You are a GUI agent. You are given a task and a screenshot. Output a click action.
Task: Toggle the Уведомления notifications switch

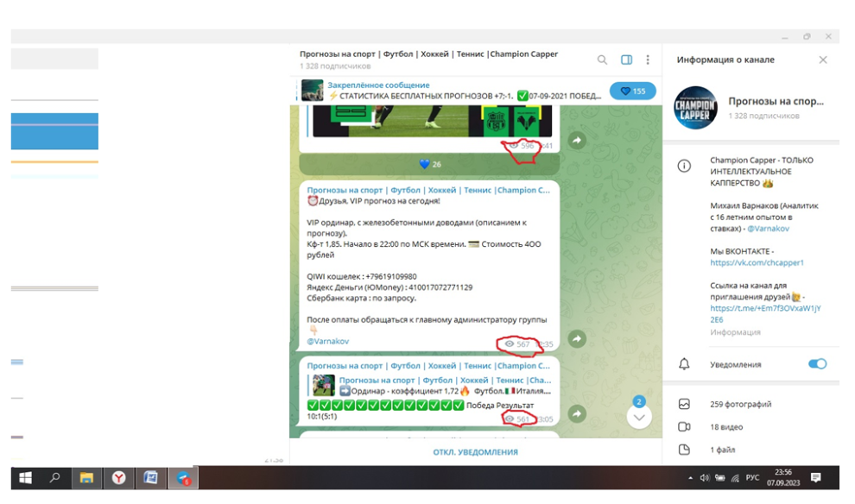tap(817, 364)
